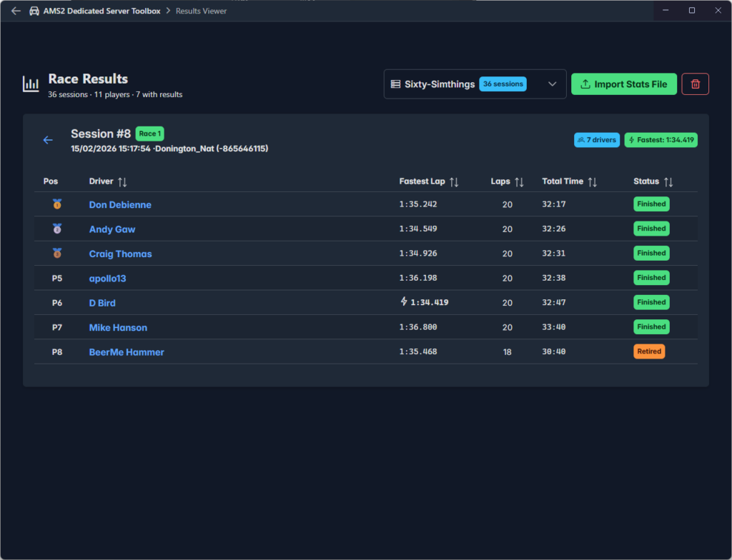Click the car icon beside app title
The image size is (732, 560).
pyautogui.click(x=34, y=11)
